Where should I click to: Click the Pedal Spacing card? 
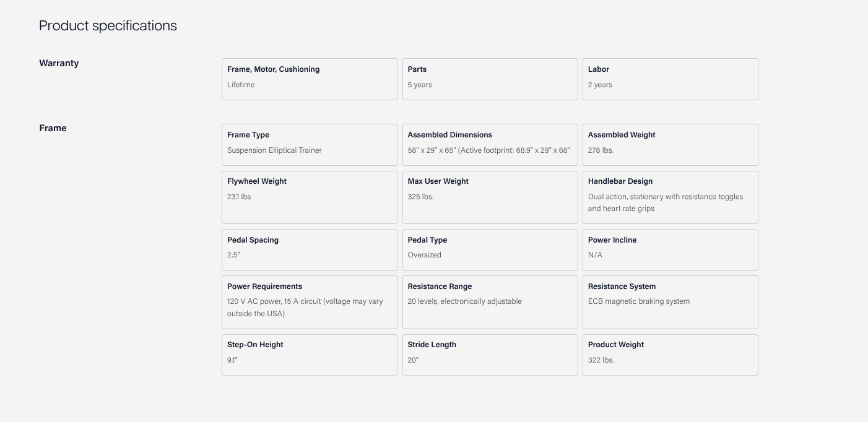(309, 249)
